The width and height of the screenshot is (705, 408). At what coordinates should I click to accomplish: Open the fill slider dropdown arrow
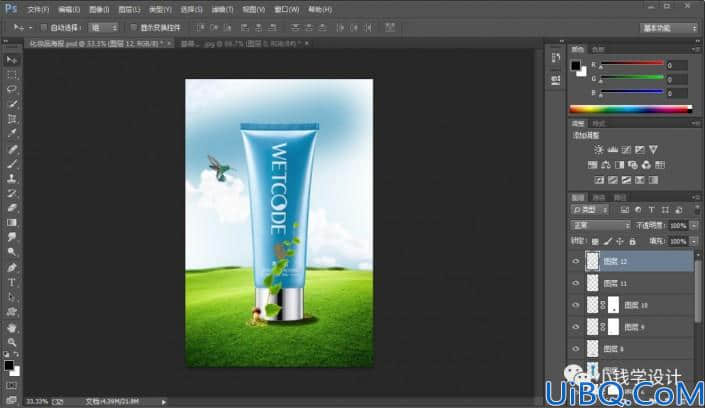[x=694, y=242]
